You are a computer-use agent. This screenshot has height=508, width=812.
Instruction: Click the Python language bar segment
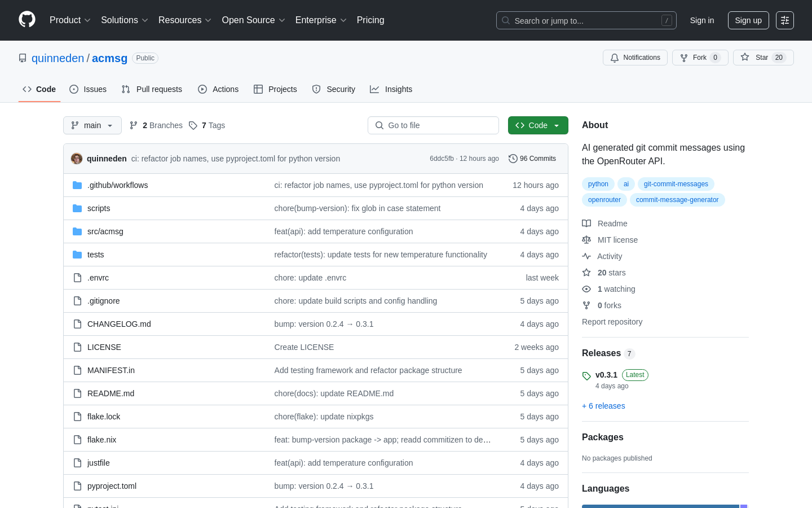pyautogui.click(x=660, y=506)
